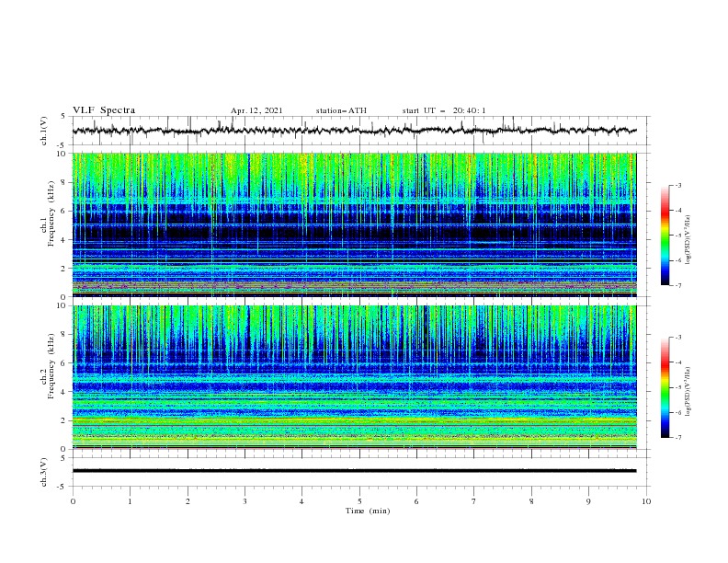Click the "4" kHz tick on ch.2 frequency axis
728x563 pixels.
[x=64, y=392]
